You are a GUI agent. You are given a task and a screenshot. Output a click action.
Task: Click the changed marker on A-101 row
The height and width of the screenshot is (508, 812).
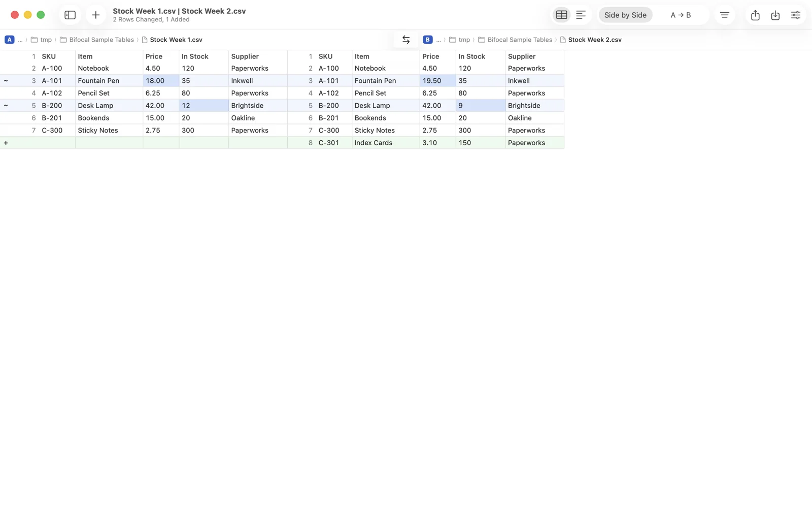pyautogui.click(x=6, y=81)
